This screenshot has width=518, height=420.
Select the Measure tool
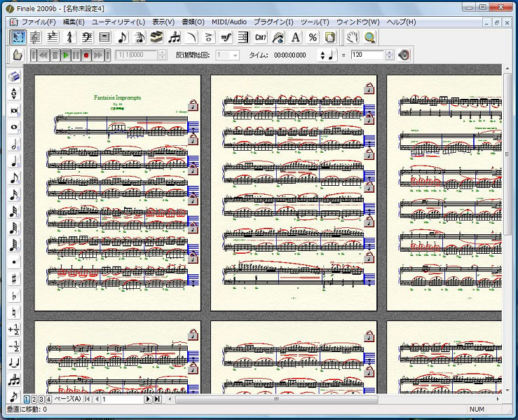(x=104, y=37)
